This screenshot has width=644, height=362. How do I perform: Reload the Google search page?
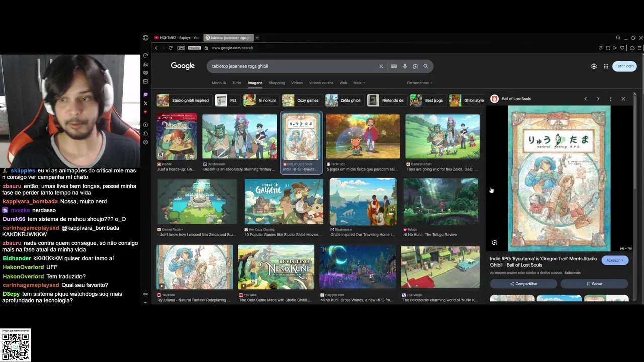pyautogui.click(x=171, y=48)
